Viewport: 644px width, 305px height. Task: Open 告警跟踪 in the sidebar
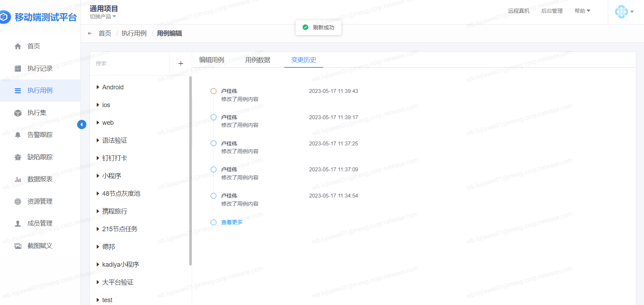click(40, 135)
